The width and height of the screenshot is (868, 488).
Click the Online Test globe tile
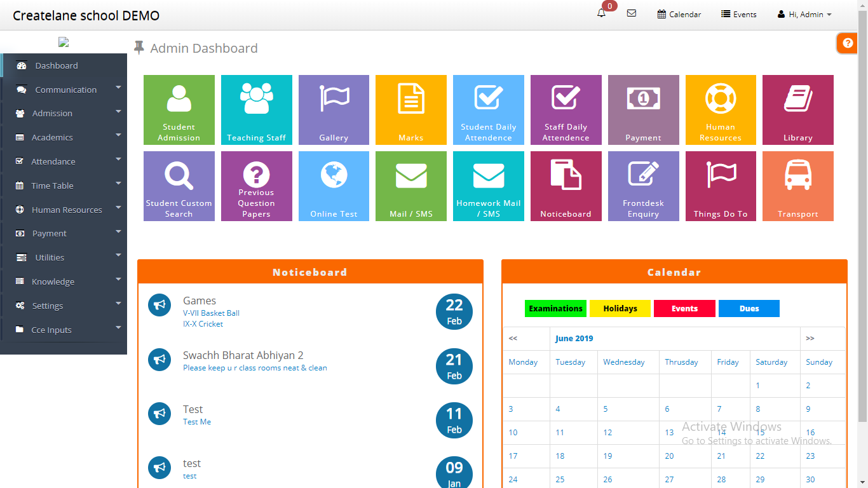click(x=334, y=186)
